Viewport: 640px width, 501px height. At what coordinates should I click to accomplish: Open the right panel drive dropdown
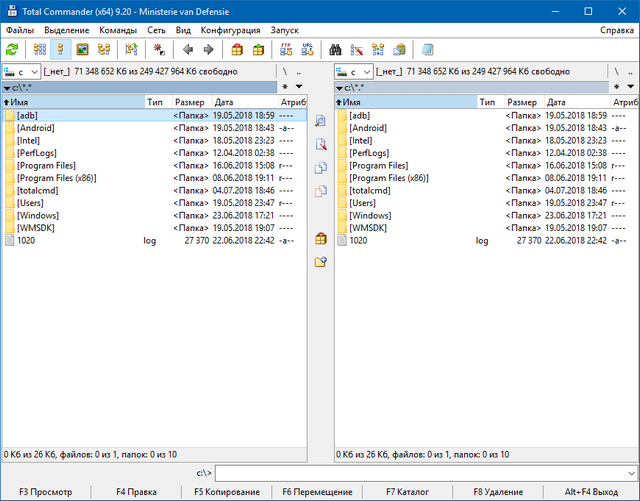[353, 72]
